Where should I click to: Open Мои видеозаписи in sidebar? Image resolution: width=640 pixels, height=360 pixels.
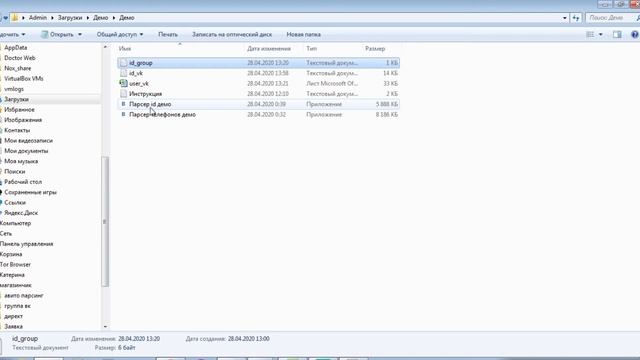28,140
